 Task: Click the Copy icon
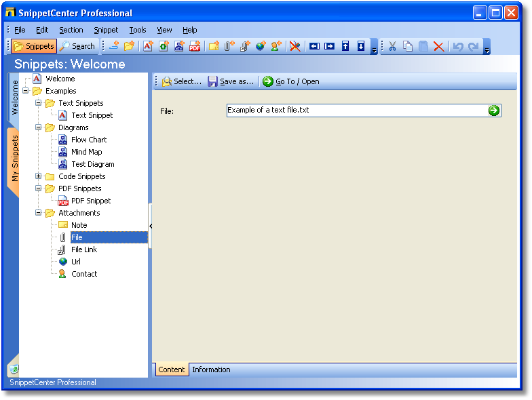(x=408, y=46)
